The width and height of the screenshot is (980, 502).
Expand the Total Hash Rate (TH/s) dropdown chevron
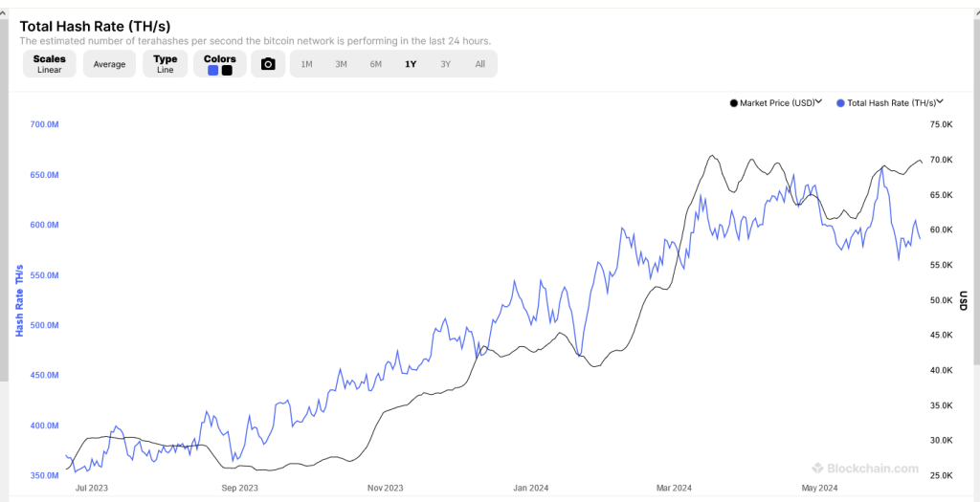[x=941, y=101]
